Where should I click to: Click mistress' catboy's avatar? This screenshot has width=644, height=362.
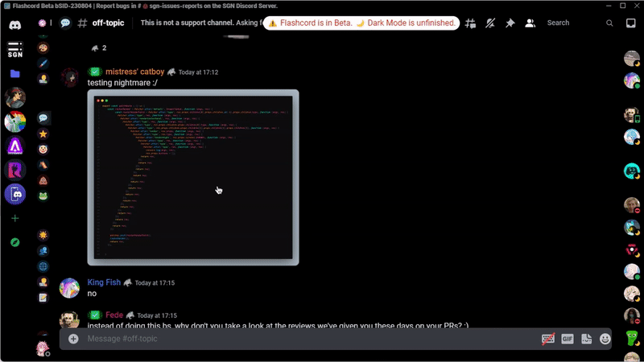(70, 77)
